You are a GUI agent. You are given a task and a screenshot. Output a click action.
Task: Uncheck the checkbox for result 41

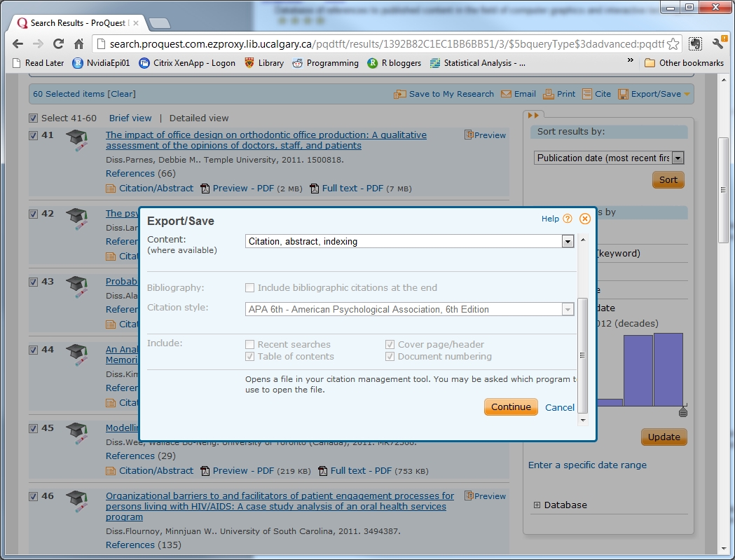[34, 135]
